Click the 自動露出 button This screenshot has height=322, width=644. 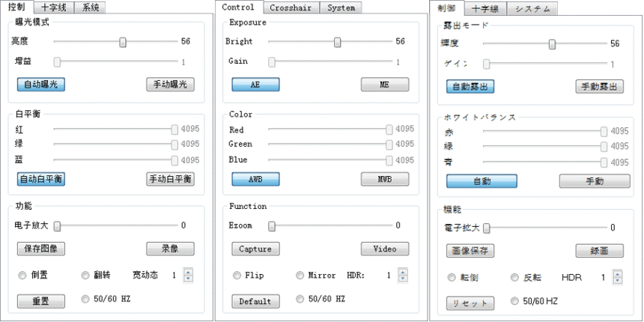pos(470,87)
